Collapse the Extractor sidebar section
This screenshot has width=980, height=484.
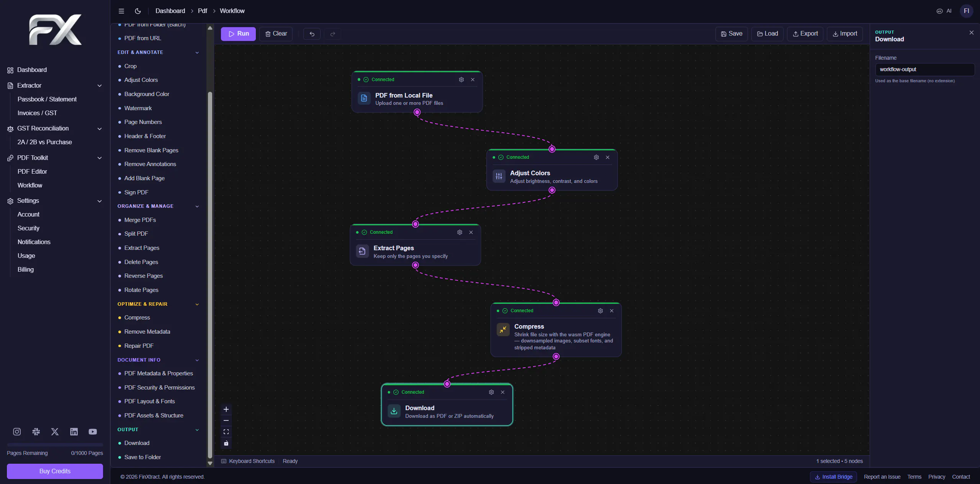pyautogui.click(x=100, y=86)
